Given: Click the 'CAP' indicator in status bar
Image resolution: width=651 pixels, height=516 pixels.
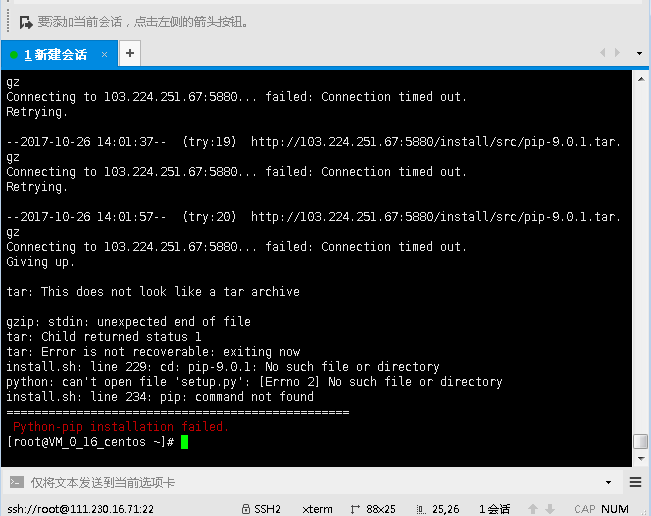Looking at the screenshot, I should coord(585,509).
